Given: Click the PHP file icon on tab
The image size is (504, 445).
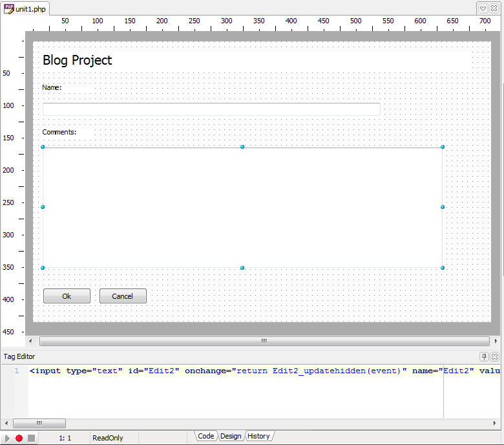Looking at the screenshot, I should click(x=8, y=8).
